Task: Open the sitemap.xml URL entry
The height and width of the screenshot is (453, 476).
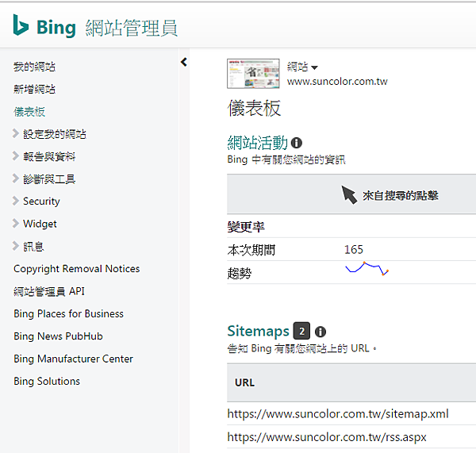Action: 338,413
